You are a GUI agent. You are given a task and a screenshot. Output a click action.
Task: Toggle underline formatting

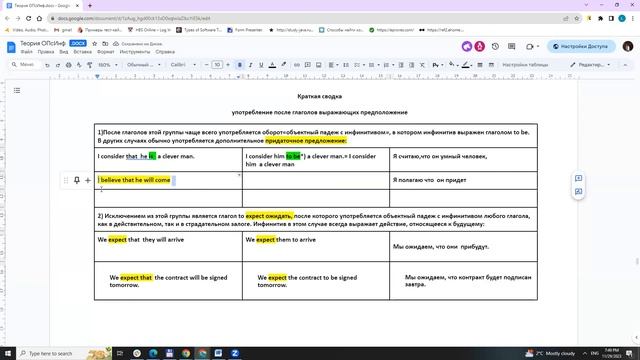pyautogui.click(x=261, y=65)
